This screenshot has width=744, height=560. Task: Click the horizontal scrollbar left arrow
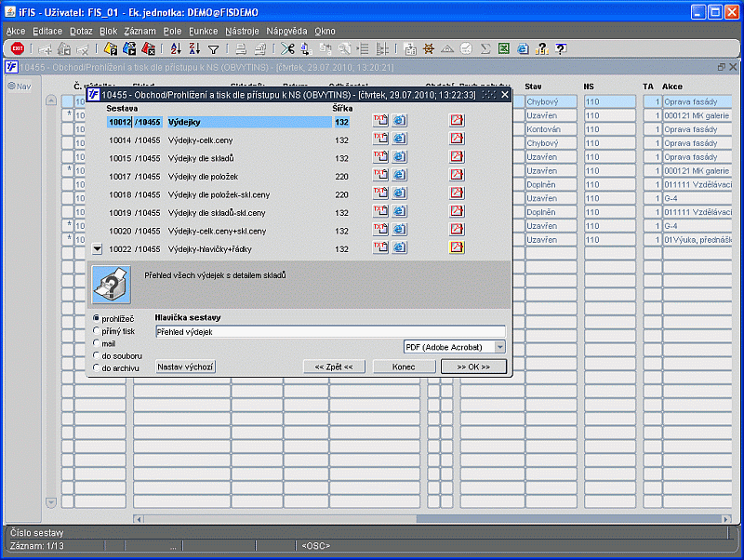coord(139,519)
